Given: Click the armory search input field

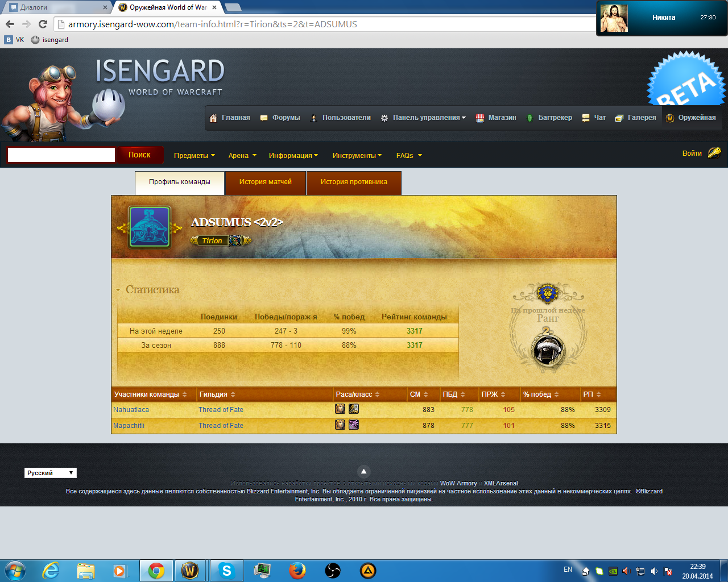Looking at the screenshot, I should [x=61, y=155].
